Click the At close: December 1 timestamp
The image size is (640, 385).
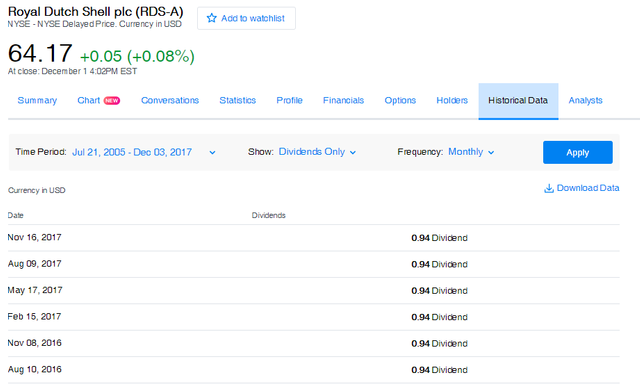tap(72, 71)
